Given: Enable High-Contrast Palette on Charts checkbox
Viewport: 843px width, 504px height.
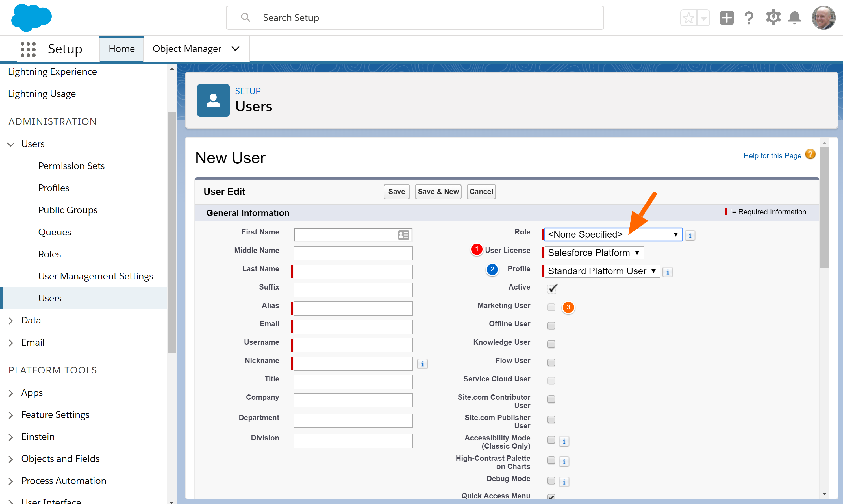Looking at the screenshot, I should [551, 460].
